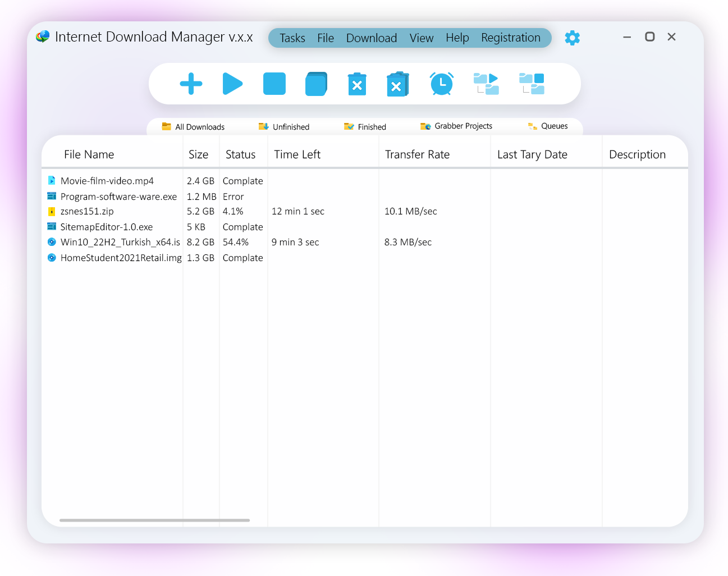
Task: Select the file name Win10_22H2_Turkish_x64
Action: 120,242
